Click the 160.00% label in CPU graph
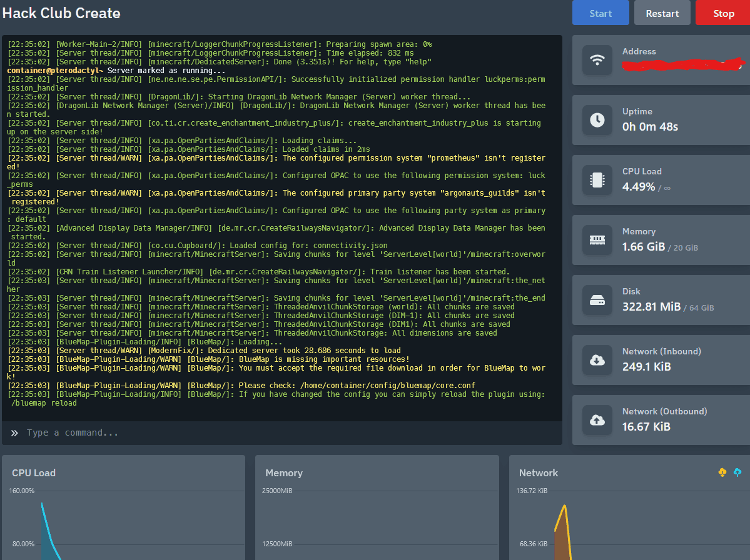The height and width of the screenshot is (560, 750). click(x=21, y=491)
